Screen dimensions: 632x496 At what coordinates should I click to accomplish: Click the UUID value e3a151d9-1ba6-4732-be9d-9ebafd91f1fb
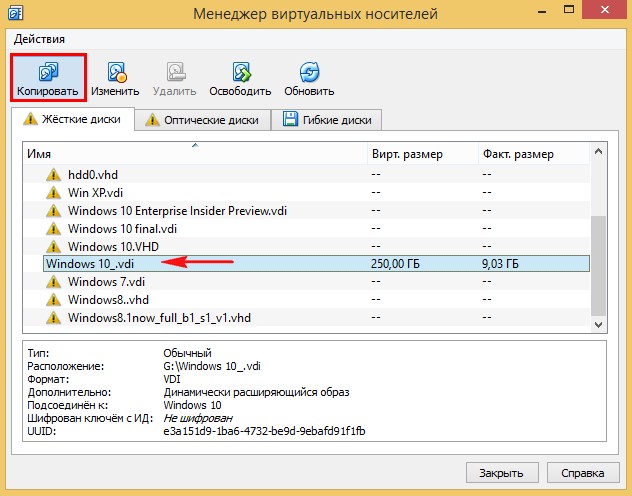coord(264,431)
